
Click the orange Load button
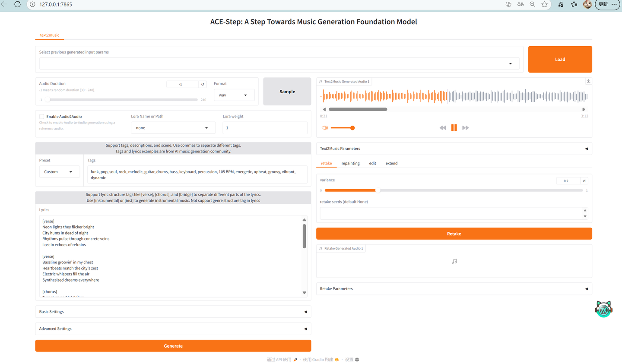point(560,59)
